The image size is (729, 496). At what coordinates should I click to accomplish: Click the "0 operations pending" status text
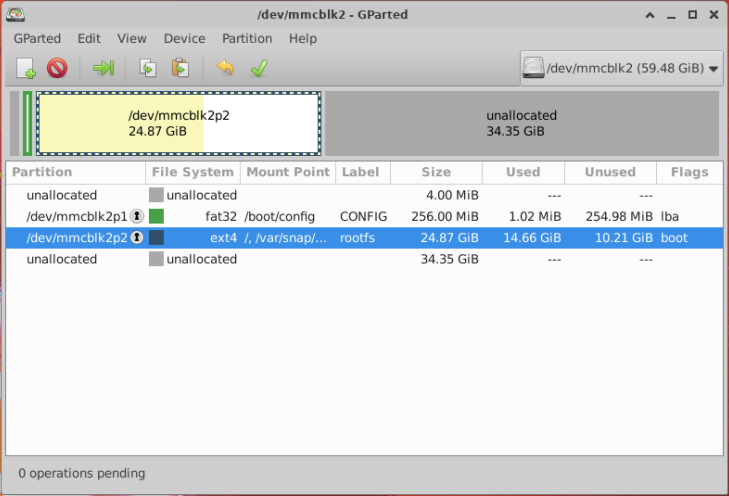pyautogui.click(x=82, y=473)
